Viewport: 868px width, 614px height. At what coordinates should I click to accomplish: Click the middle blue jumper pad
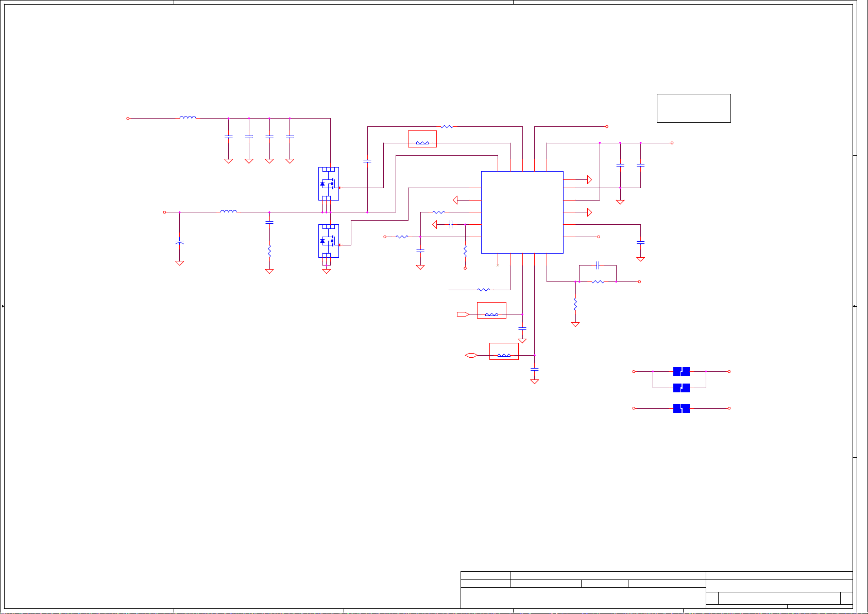click(x=682, y=388)
